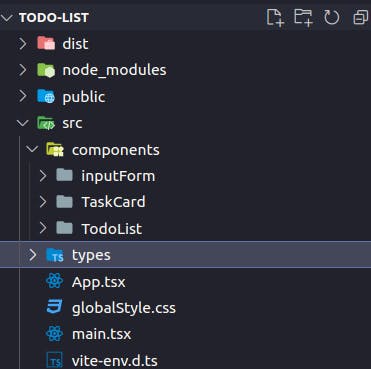Expand the types folder chevron

[33, 255]
